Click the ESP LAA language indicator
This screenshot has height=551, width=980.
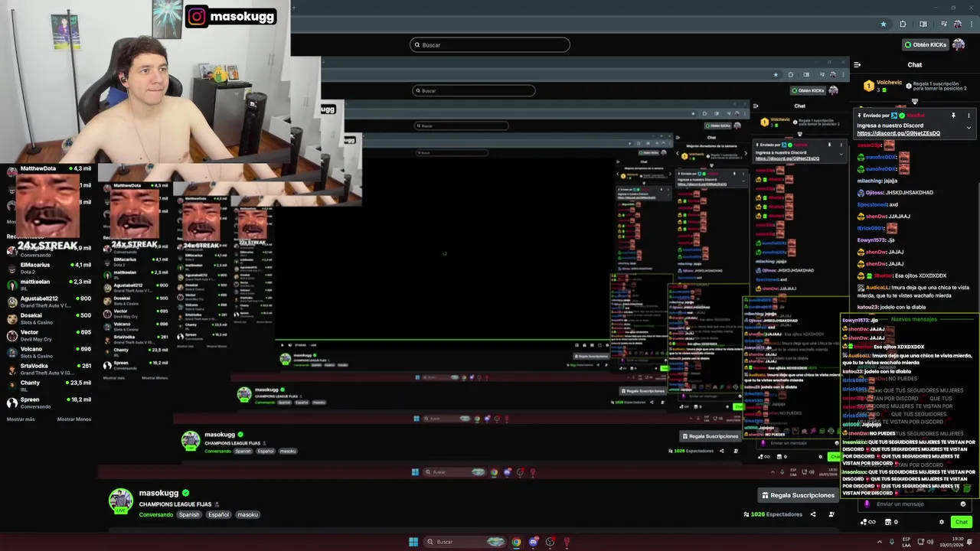906,542
